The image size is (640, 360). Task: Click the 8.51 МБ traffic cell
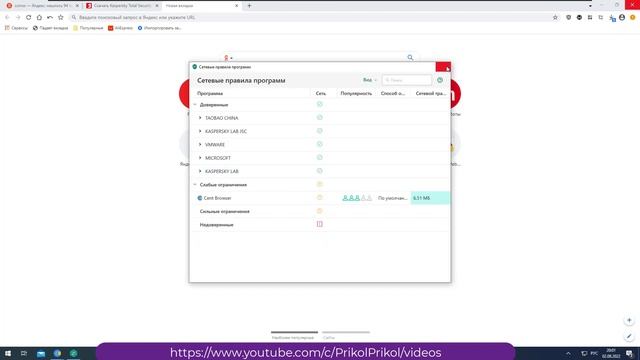(x=430, y=198)
